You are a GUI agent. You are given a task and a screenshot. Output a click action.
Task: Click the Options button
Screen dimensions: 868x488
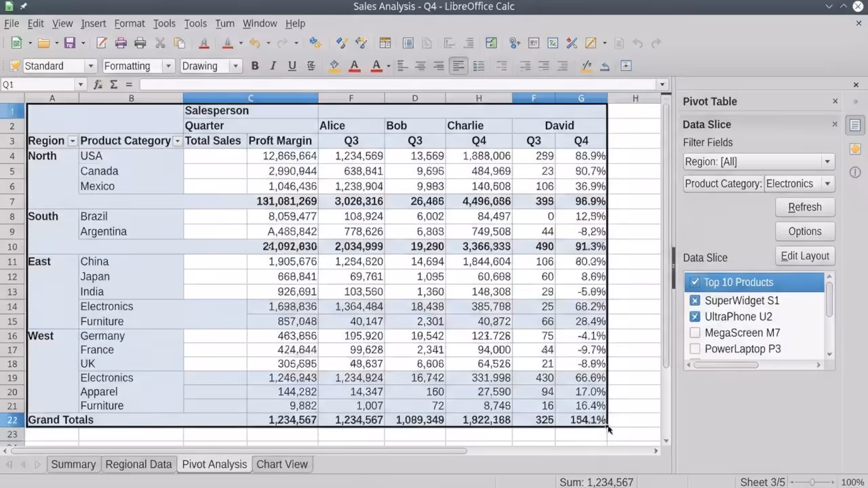tap(805, 232)
